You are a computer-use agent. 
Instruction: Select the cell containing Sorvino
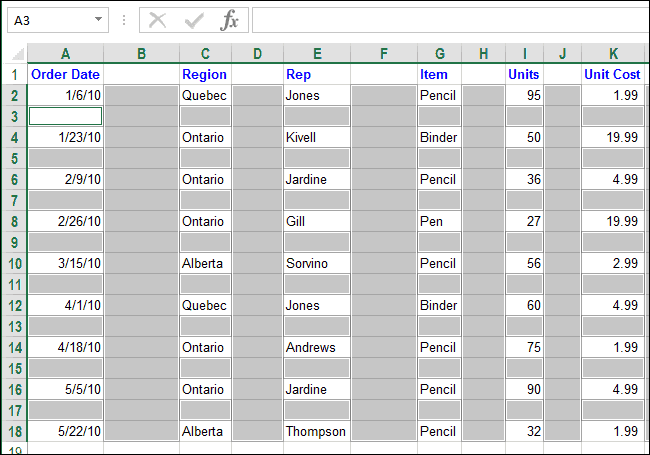coord(316,263)
